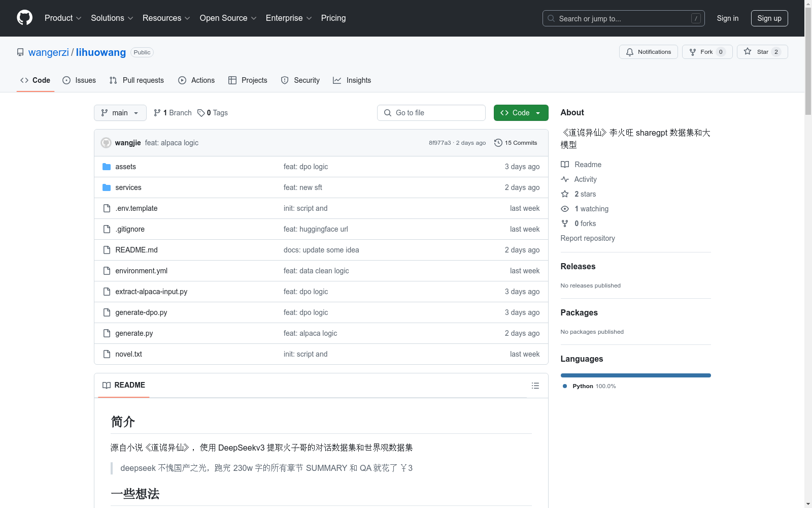Switch to the Pull requests tab

(137, 80)
